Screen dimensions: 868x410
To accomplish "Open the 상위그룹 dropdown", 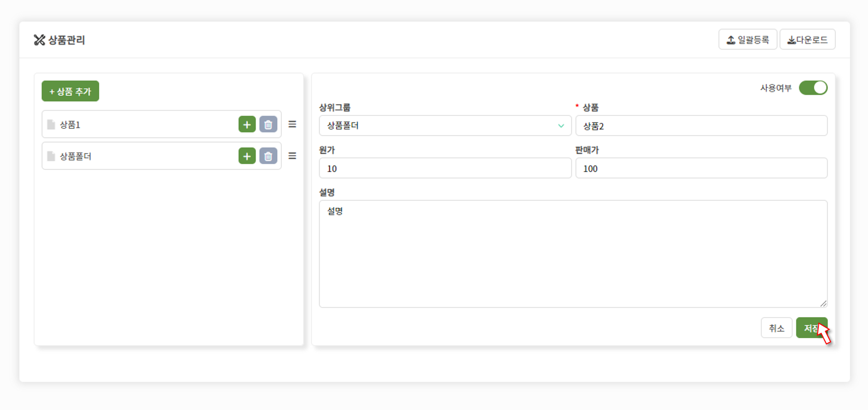I will tap(445, 126).
